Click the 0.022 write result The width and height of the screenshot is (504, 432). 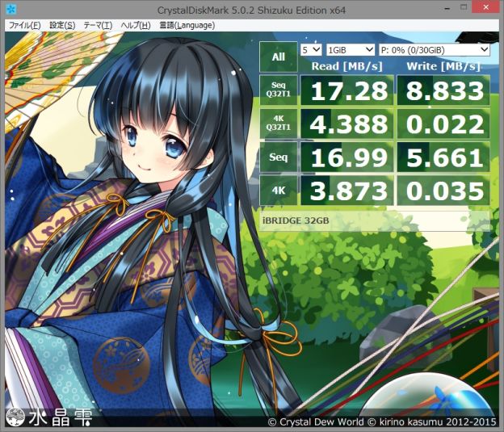443,124
